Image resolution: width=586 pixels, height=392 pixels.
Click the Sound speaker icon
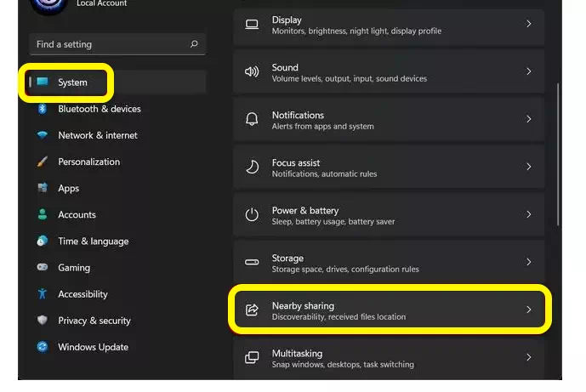[252, 71]
